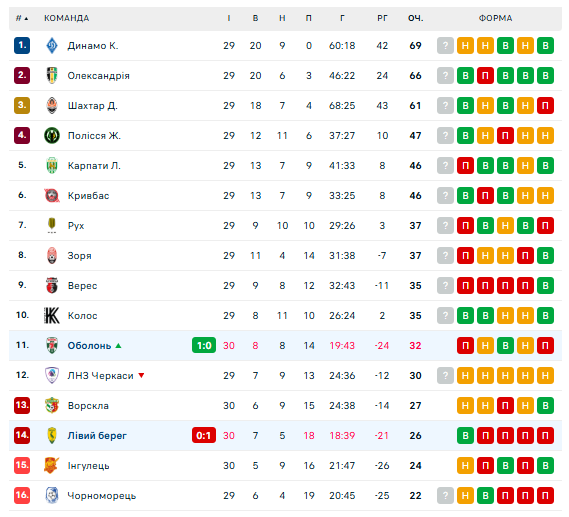Open the Полісся Ж. crest icon
The image size is (569, 517).
tap(52, 136)
